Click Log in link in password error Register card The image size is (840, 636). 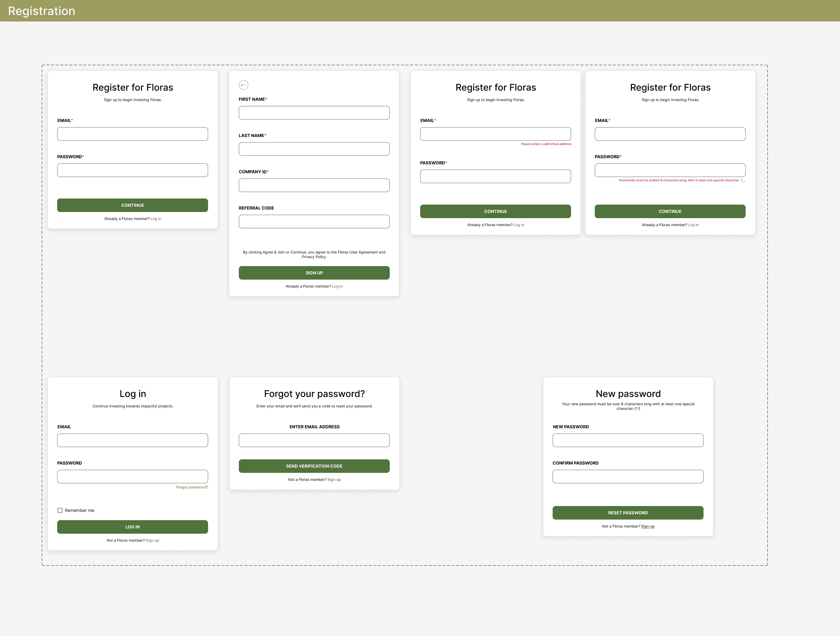click(693, 225)
